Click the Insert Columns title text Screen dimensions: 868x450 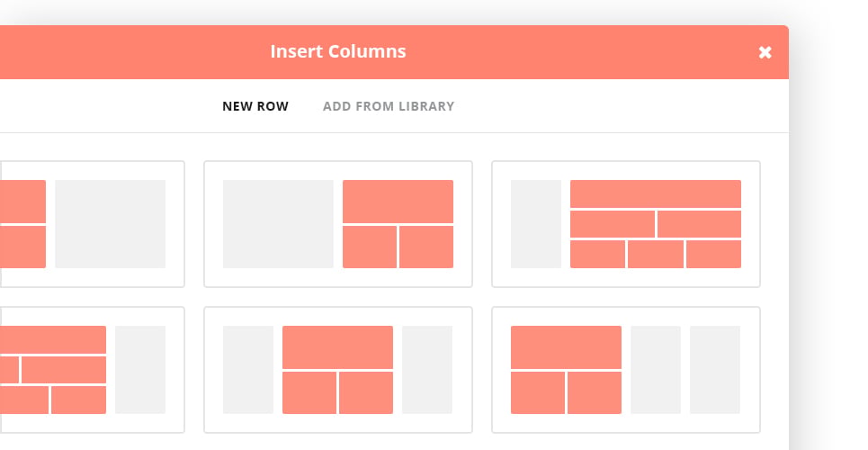(338, 51)
